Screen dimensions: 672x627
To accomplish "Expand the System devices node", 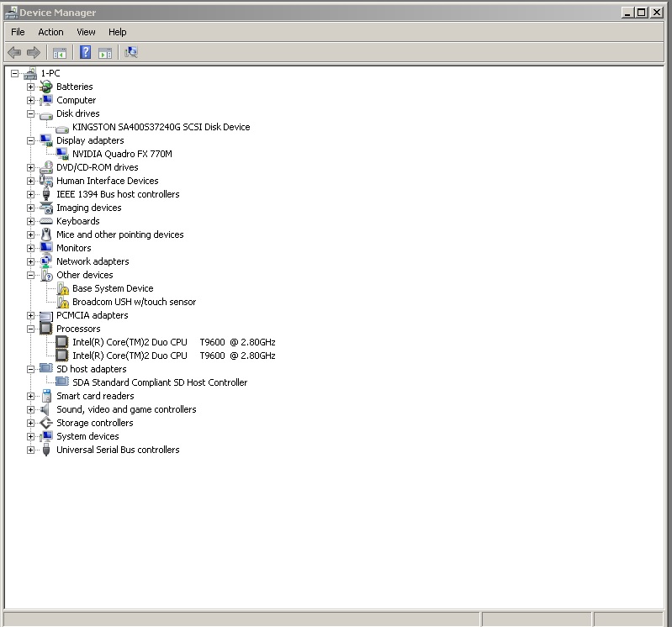I will 30,436.
